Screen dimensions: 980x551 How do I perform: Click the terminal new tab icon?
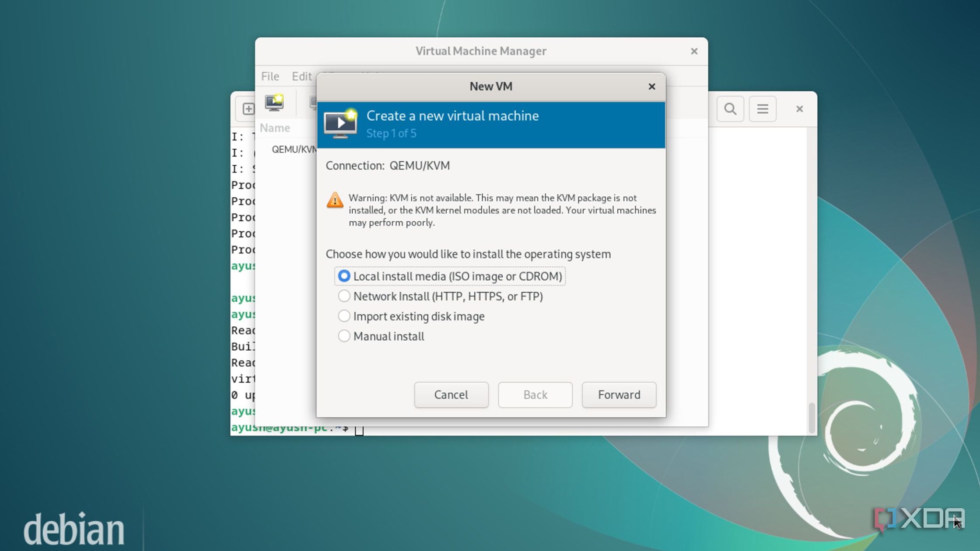coord(248,109)
